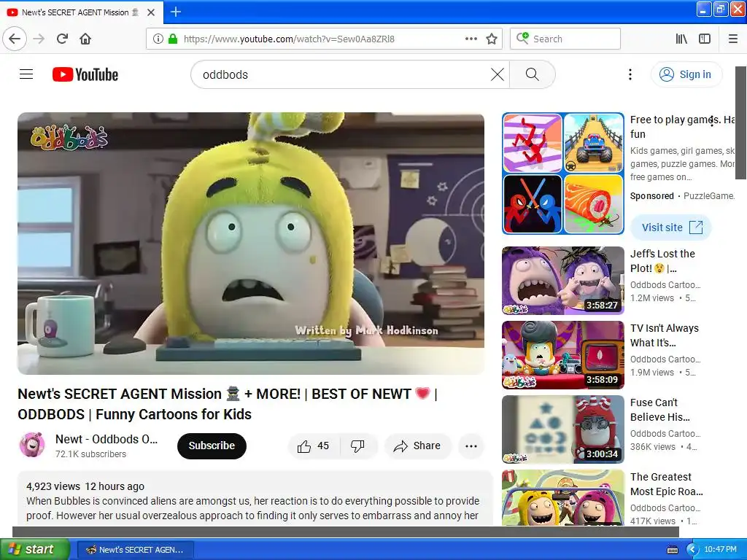Click the keyboard icon in system tray

[672, 550]
